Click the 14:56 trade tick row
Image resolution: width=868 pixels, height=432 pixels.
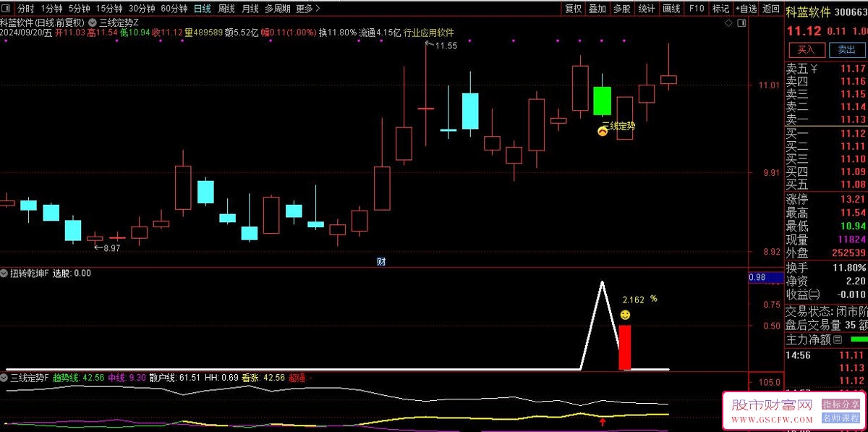pyautogui.click(x=826, y=355)
